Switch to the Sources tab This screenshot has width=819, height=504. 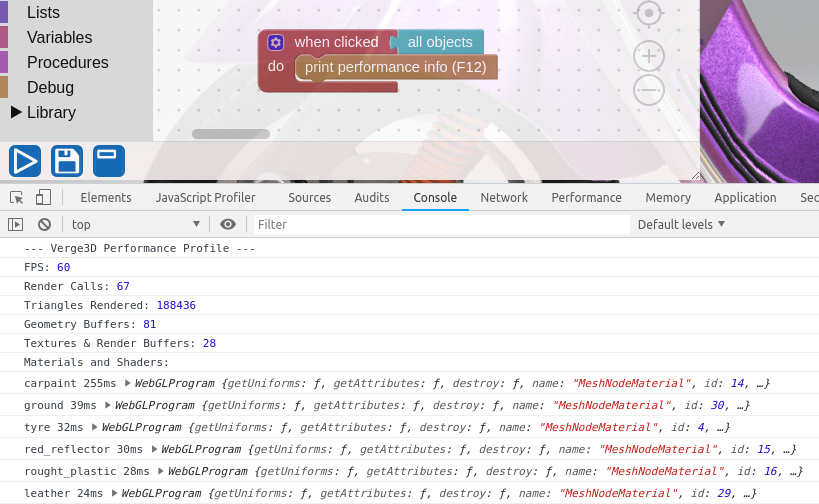[x=310, y=197]
